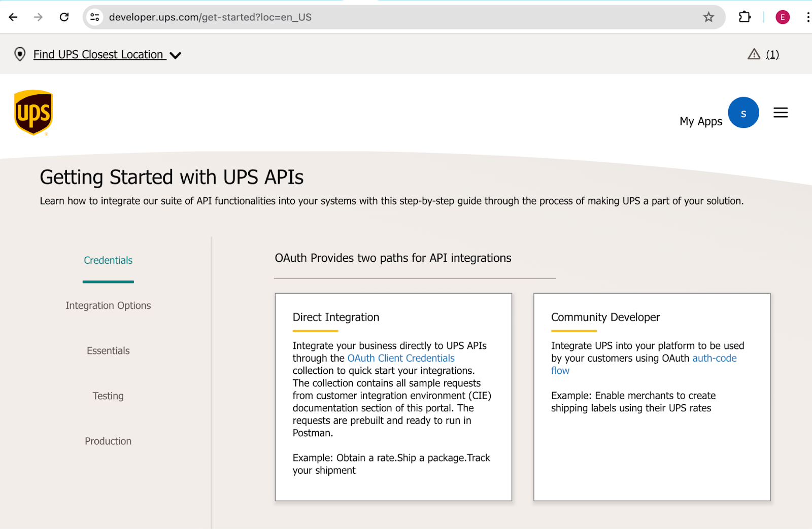Viewport: 812px width, 529px height.
Task: Click the UPS shield logo
Action: pos(33,112)
